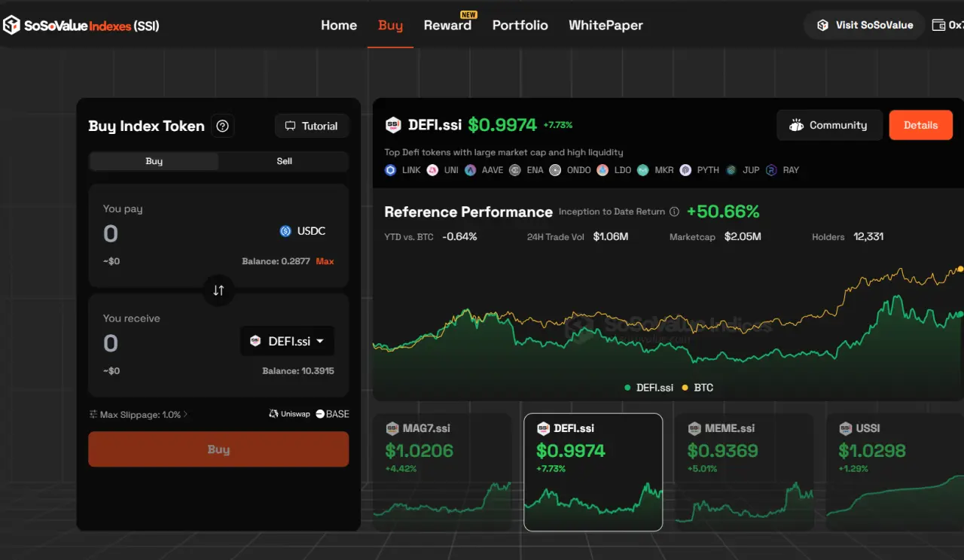Open the DEFI.ssi token selector dropdown
Image resolution: width=964 pixels, height=560 pixels.
(287, 341)
